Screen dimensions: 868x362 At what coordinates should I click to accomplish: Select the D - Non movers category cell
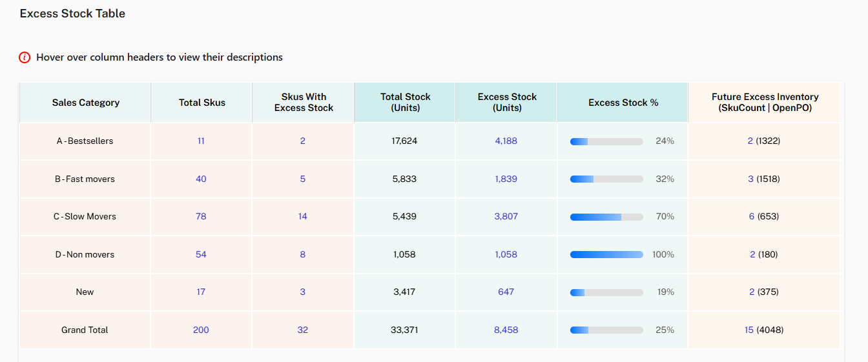pos(85,254)
